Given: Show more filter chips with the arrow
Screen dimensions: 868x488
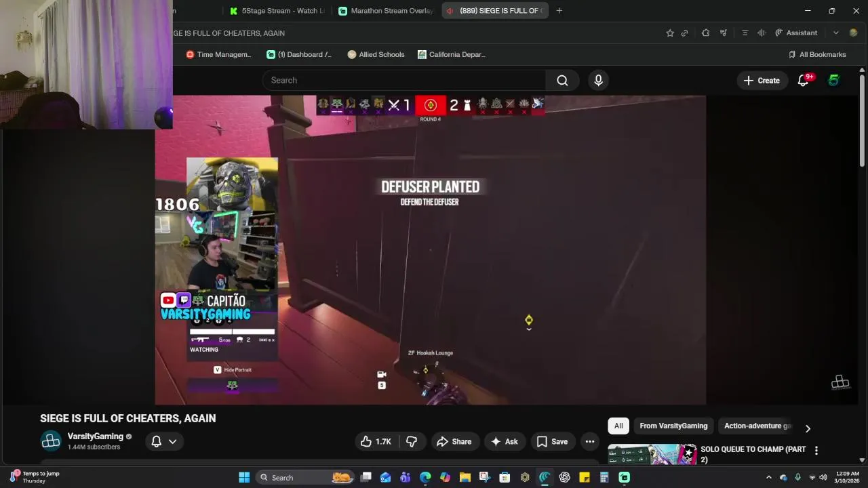Looking at the screenshot, I should point(808,428).
